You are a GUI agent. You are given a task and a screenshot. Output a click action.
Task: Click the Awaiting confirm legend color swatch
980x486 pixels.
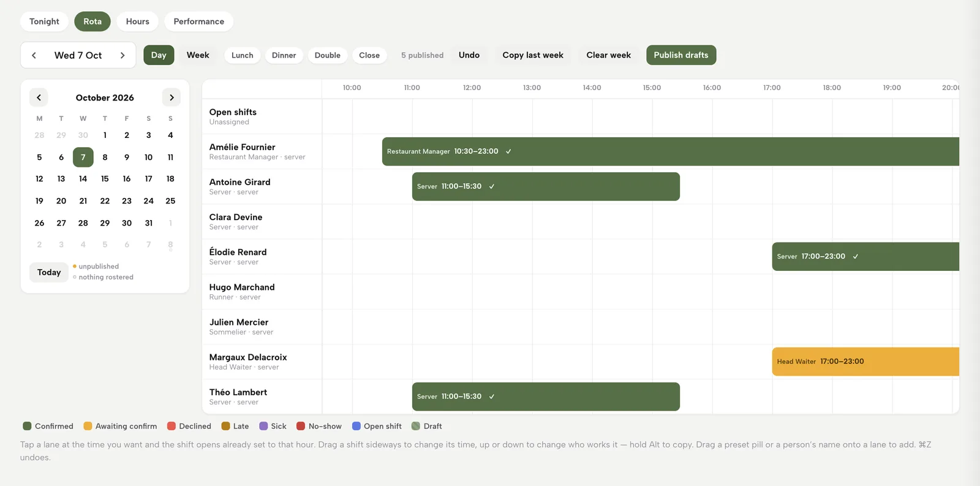[x=88, y=426]
